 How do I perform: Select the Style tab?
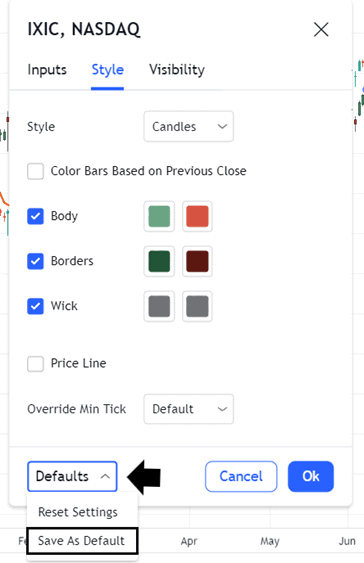coord(107,70)
